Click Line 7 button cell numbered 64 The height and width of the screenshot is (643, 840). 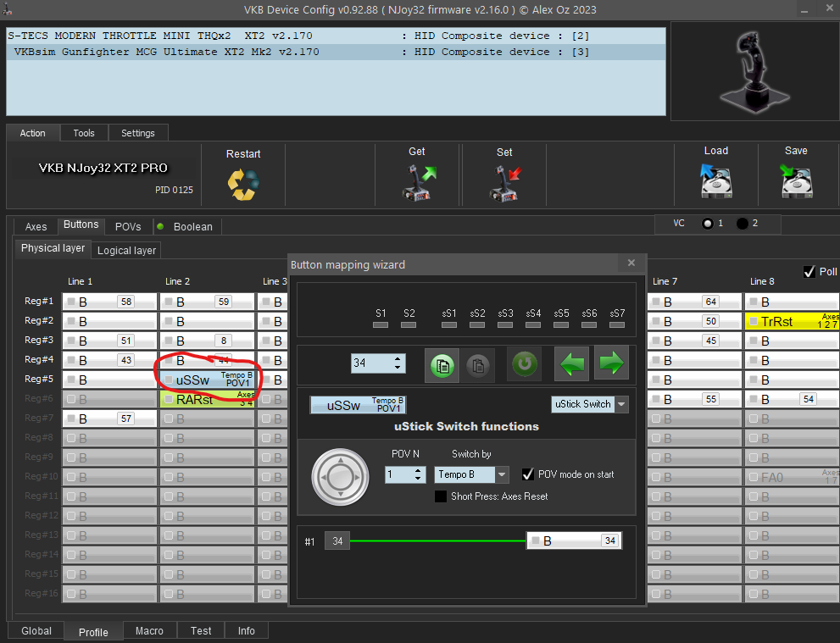coord(695,302)
